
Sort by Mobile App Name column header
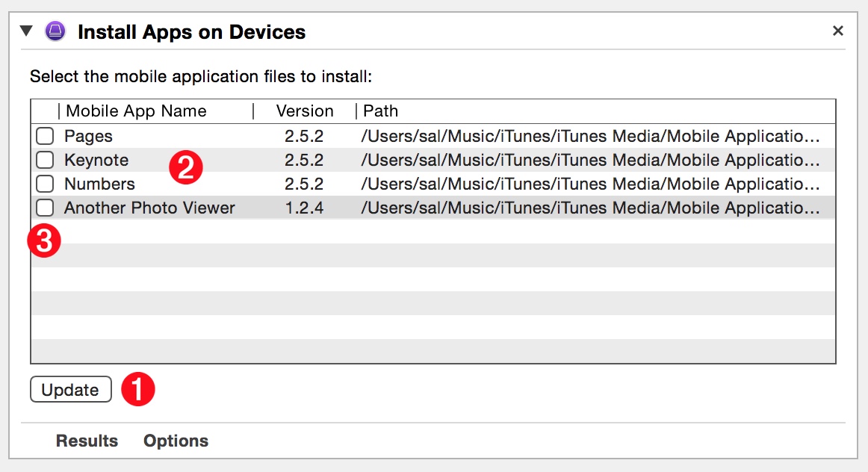[x=136, y=111]
